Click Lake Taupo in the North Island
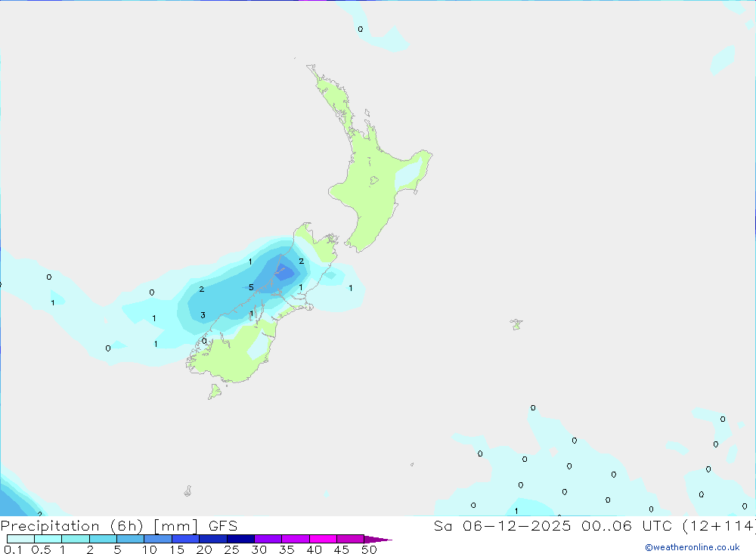The image size is (756, 554). click(x=374, y=181)
